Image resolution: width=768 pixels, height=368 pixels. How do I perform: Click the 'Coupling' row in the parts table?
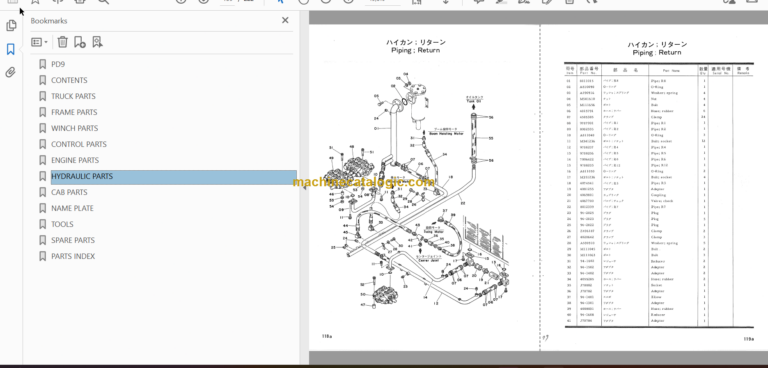point(658,195)
